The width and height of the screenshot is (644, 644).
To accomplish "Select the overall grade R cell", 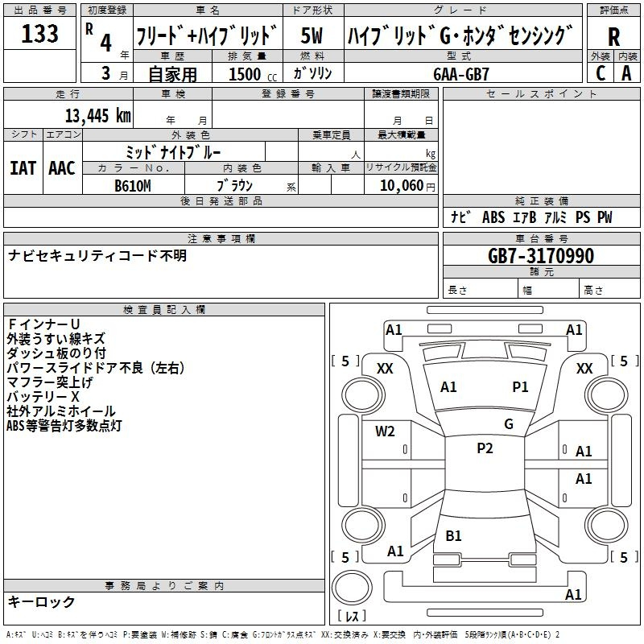I will 613,35.
